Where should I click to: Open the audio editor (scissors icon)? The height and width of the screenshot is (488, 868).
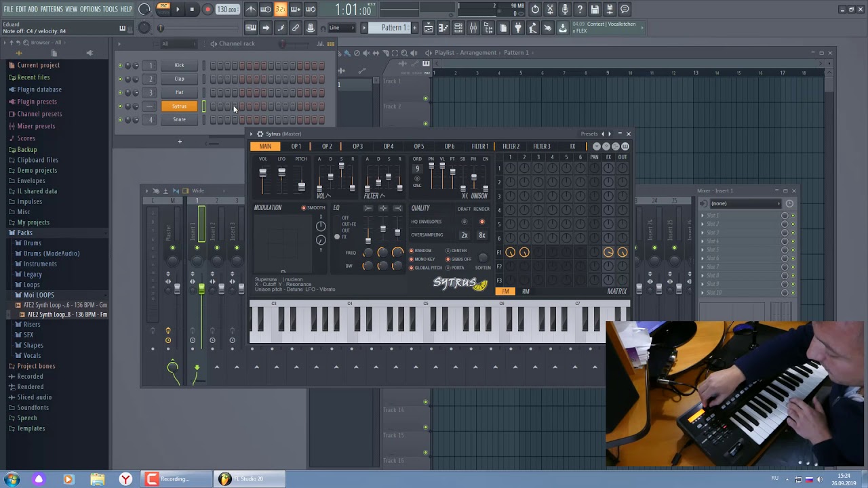pos(550,9)
